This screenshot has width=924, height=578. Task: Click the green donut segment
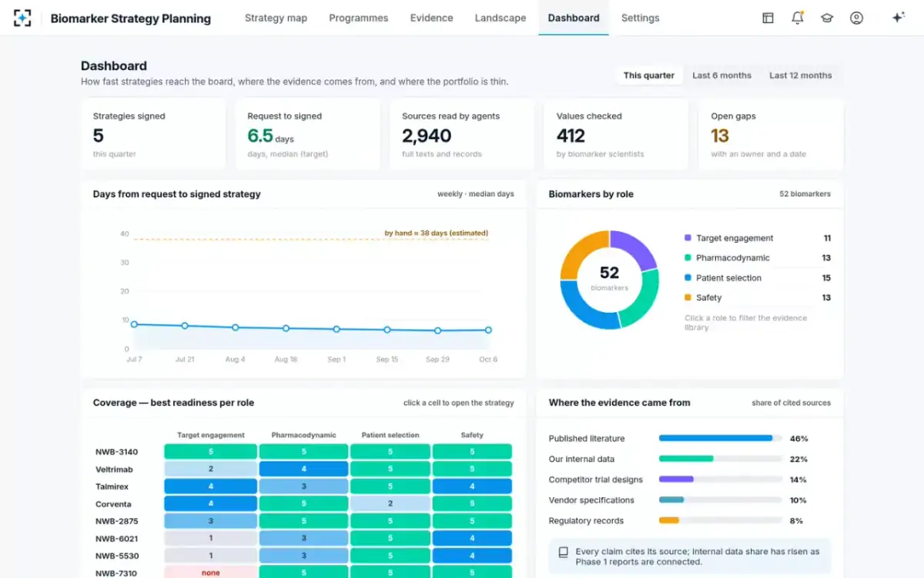click(641, 301)
